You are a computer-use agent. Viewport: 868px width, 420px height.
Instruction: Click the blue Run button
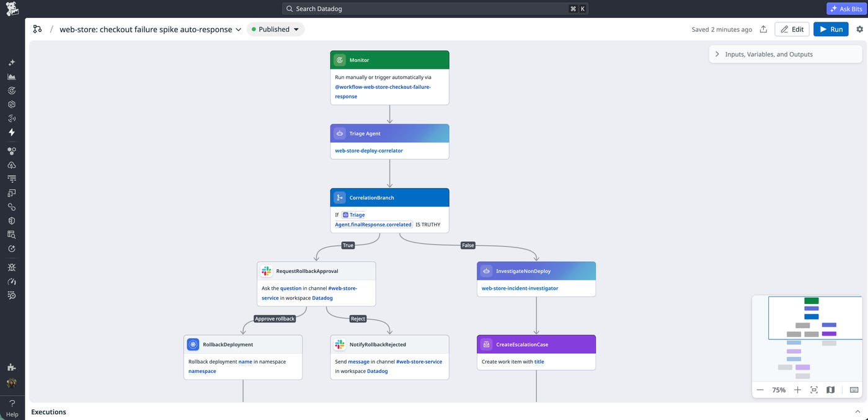(831, 29)
